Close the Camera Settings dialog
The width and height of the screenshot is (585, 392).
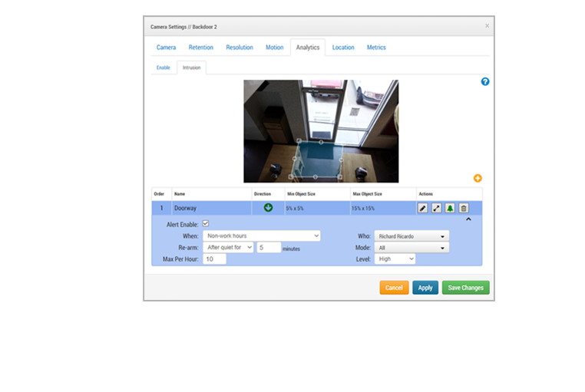click(x=487, y=26)
